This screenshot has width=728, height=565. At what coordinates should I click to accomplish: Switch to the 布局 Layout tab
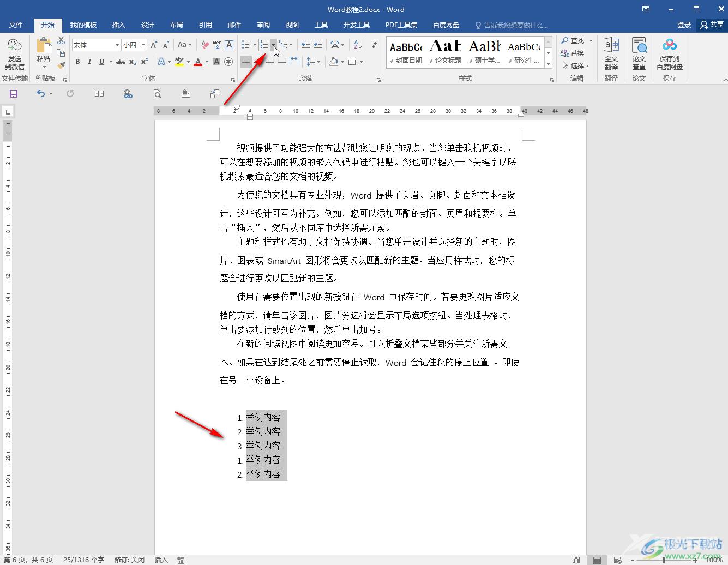(176, 25)
